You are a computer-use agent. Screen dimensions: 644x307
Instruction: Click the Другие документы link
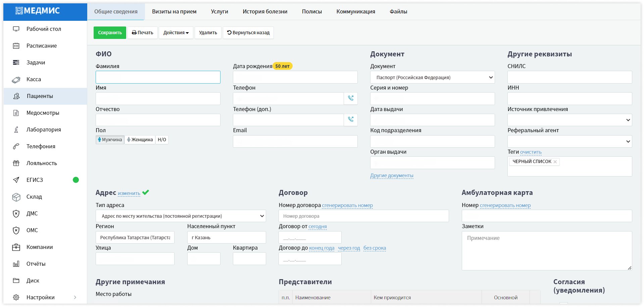click(392, 175)
